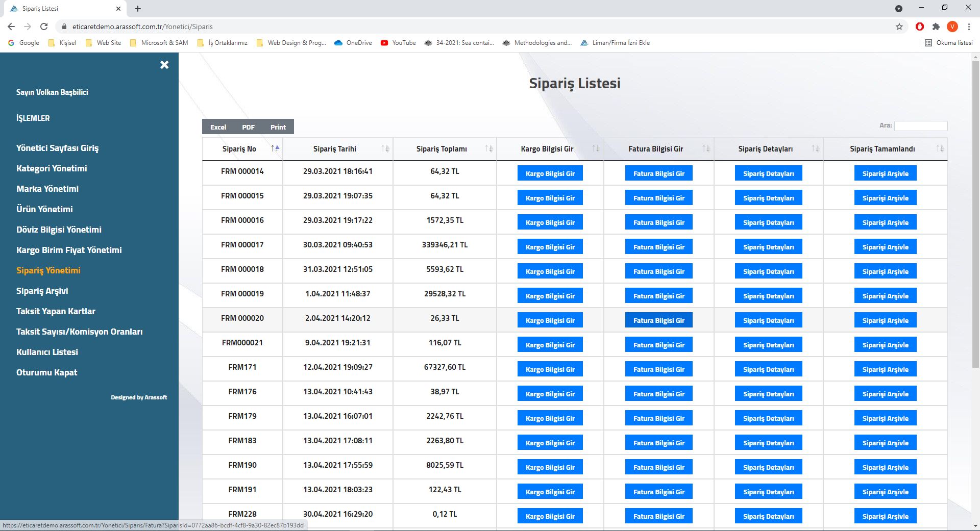Open the Web Design & Prog bookmark folder
Viewport: 980px width, 531px height.
tap(291, 43)
